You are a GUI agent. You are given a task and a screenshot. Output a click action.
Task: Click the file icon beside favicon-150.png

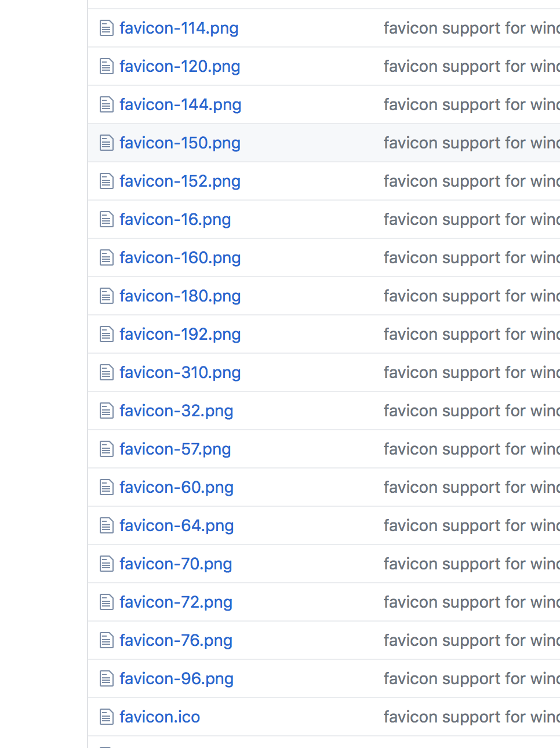tap(107, 143)
